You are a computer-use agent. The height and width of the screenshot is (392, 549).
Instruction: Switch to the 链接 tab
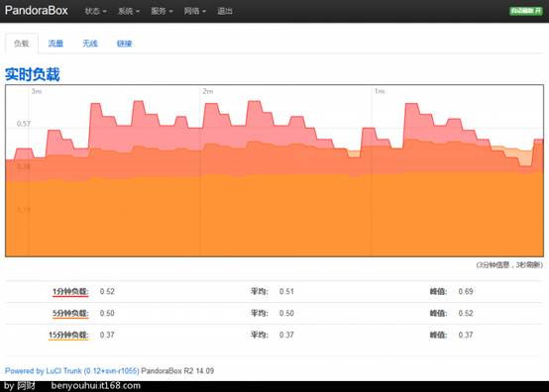[124, 44]
